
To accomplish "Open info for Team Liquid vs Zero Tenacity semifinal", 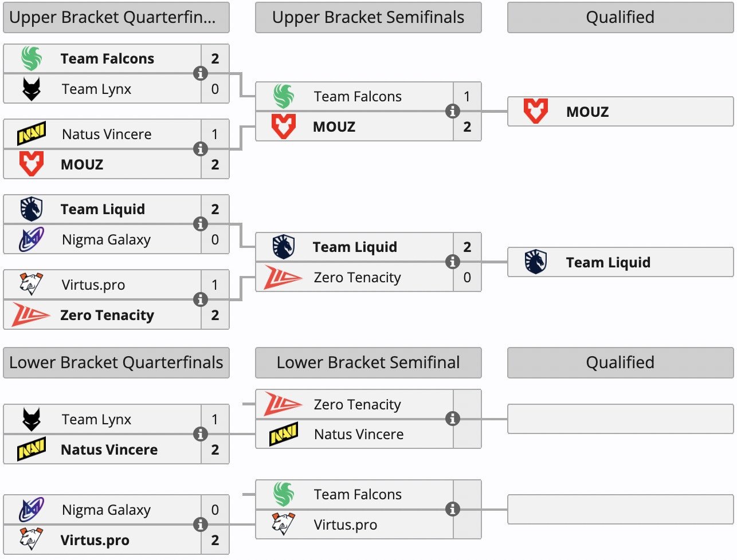I will [x=452, y=262].
